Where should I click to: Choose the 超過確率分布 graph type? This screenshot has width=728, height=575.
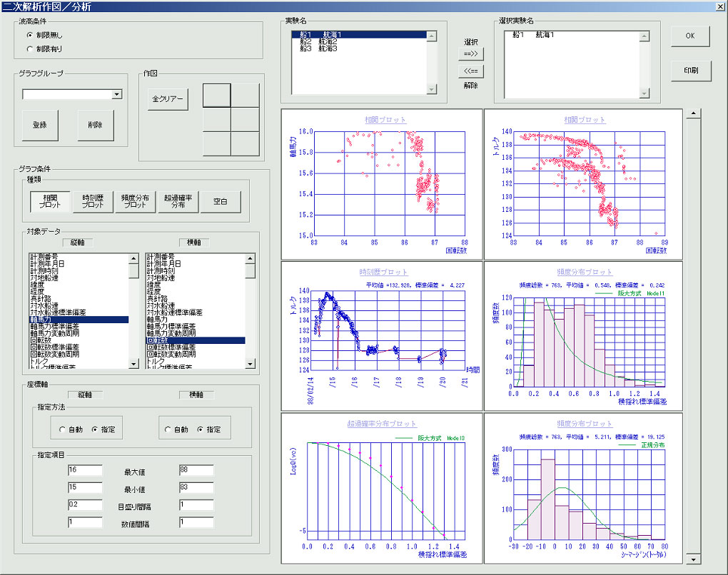(x=177, y=202)
